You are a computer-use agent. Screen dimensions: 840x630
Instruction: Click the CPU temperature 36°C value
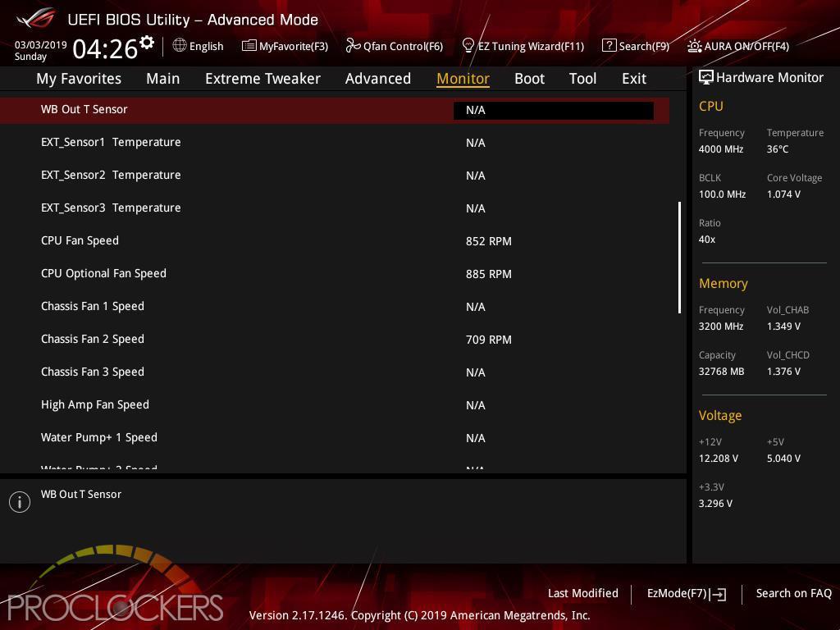tap(778, 149)
